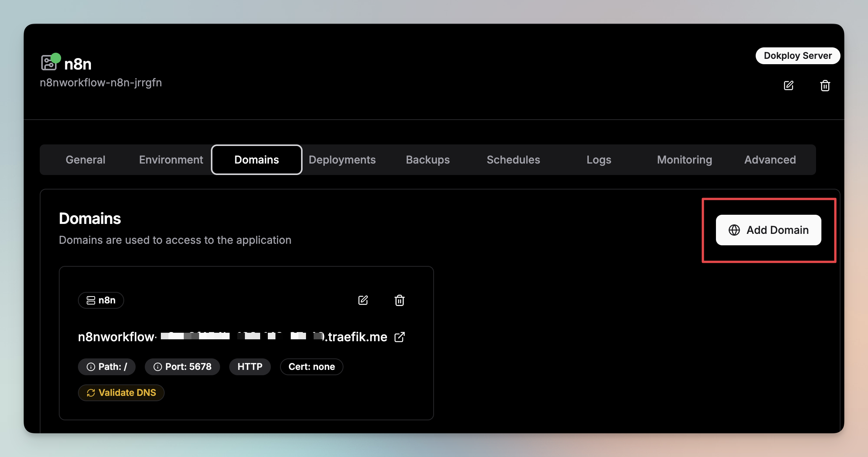Viewport: 868px width, 457px height.
Task: Open the Deployments tab
Action: tap(342, 160)
